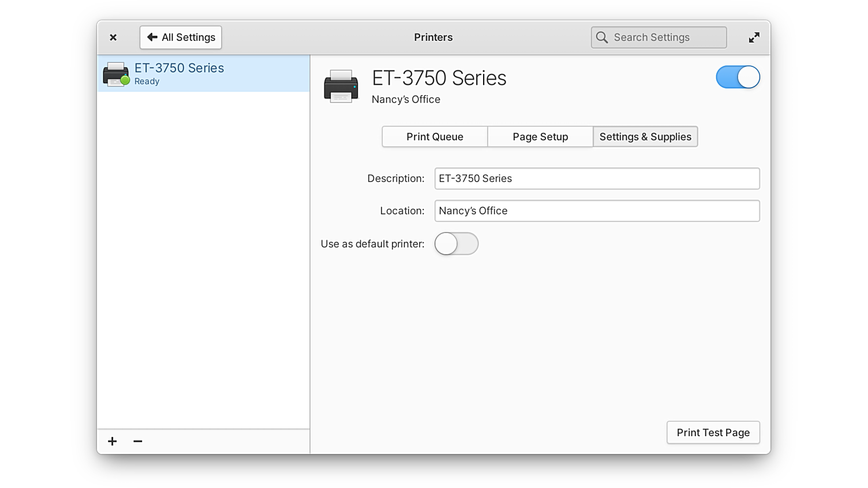Switch to the Print Queue tab
Image resolution: width=868 pixels, height=488 pixels.
[x=435, y=137]
